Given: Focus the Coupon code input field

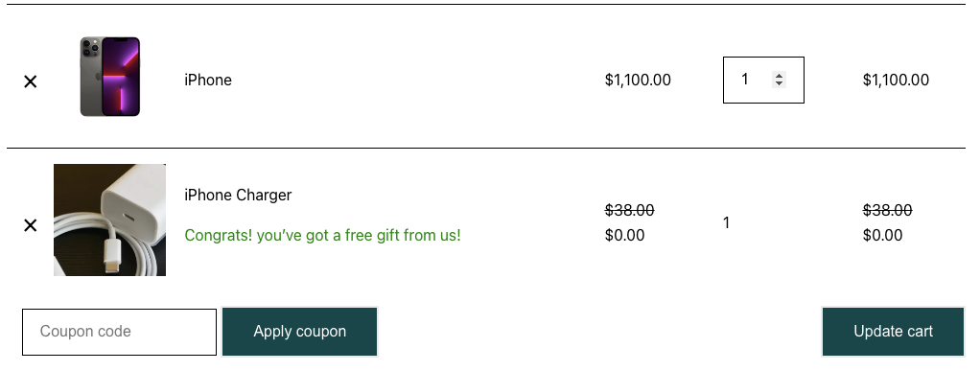Looking at the screenshot, I should 119,332.
